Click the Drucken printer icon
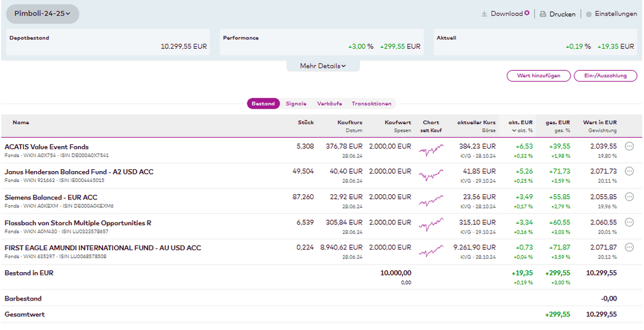 (543, 14)
